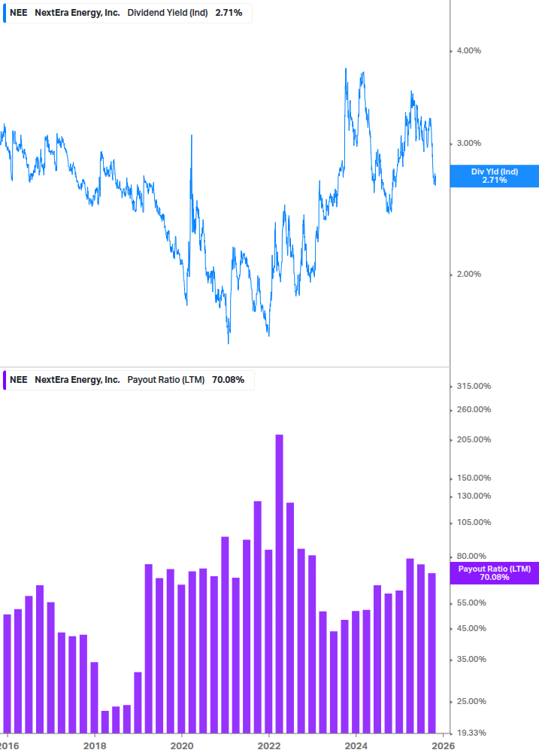Click the 2024 label on the time axis
This screenshot has width=539, height=756.
356,746
